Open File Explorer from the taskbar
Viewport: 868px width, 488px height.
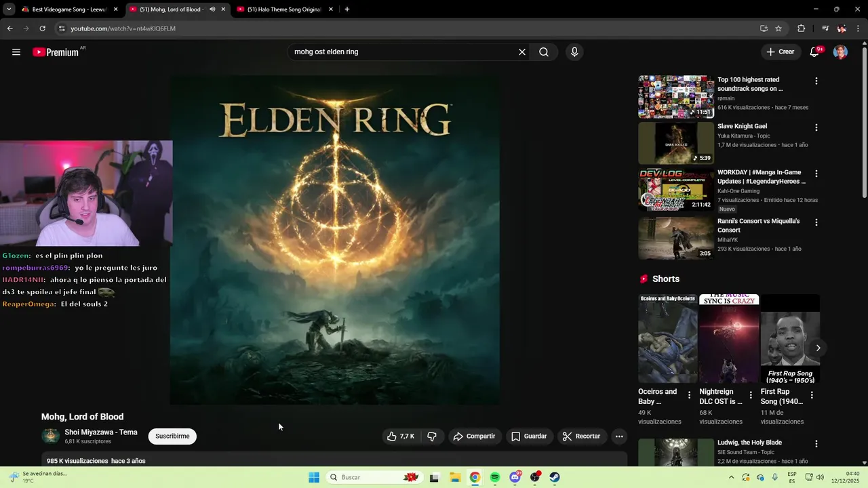click(x=454, y=477)
